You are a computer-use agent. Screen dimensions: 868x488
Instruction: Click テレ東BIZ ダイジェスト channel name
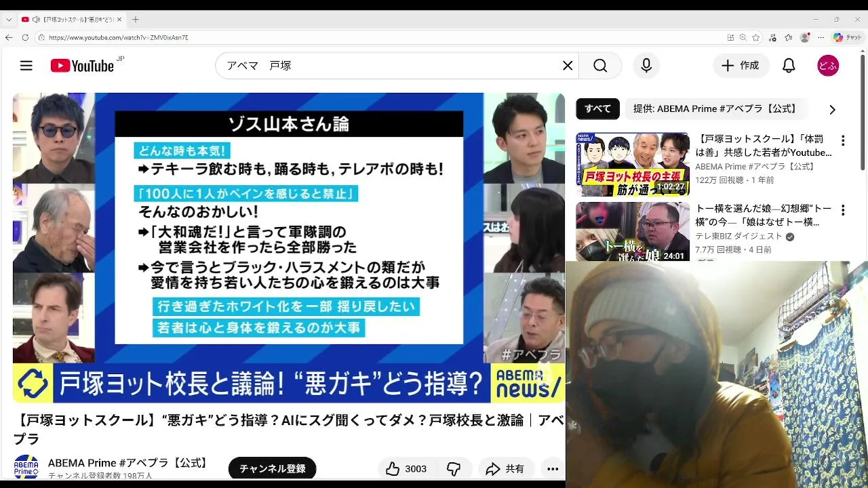738,237
